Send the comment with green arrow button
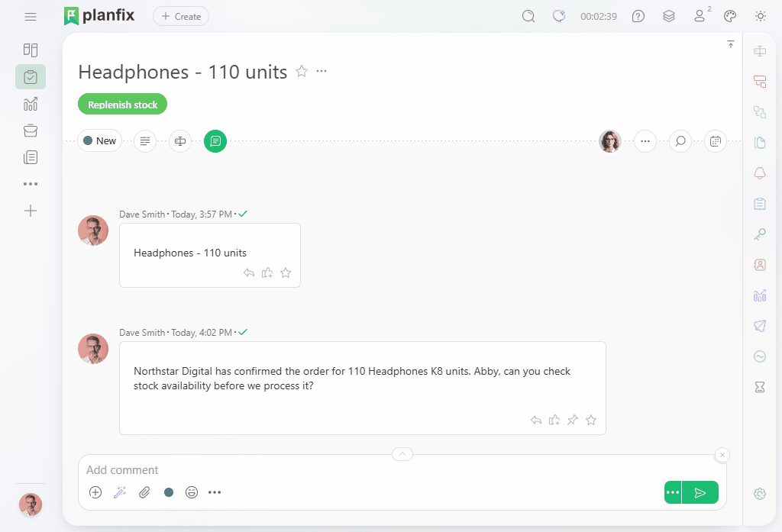This screenshot has height=532, width=782. click(x=700, y=492)
